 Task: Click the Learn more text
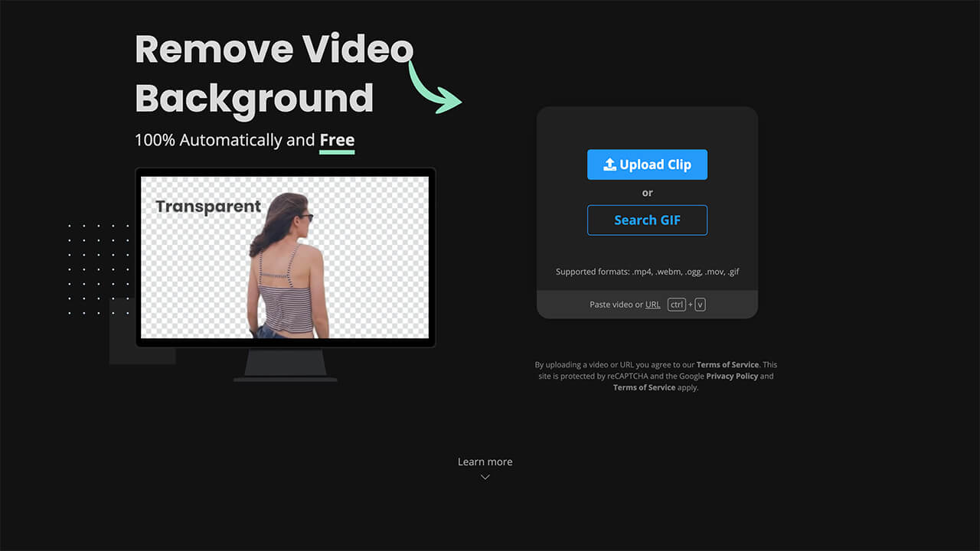pyautogui.click(x=485, y=461)
